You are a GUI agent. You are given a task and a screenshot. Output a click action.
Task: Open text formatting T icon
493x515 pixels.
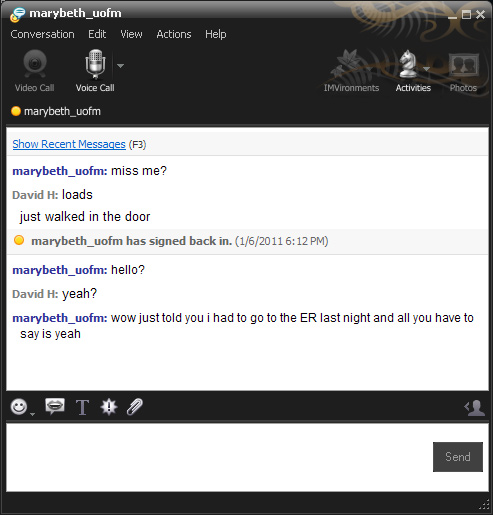pyautogui.click(x=82, y=407)
